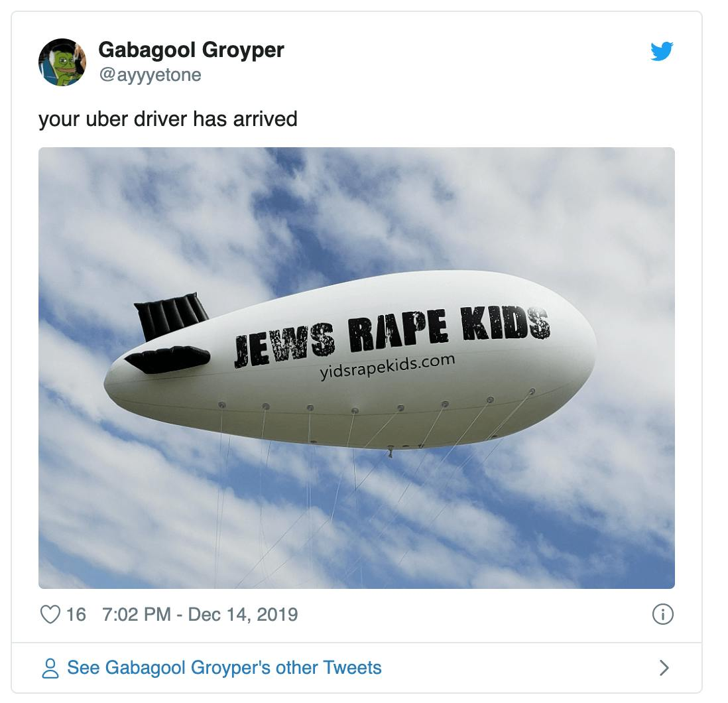728x703 pixels.
Task: Select the "See … other Tweets" link
Action: click(x=224, y=668)
